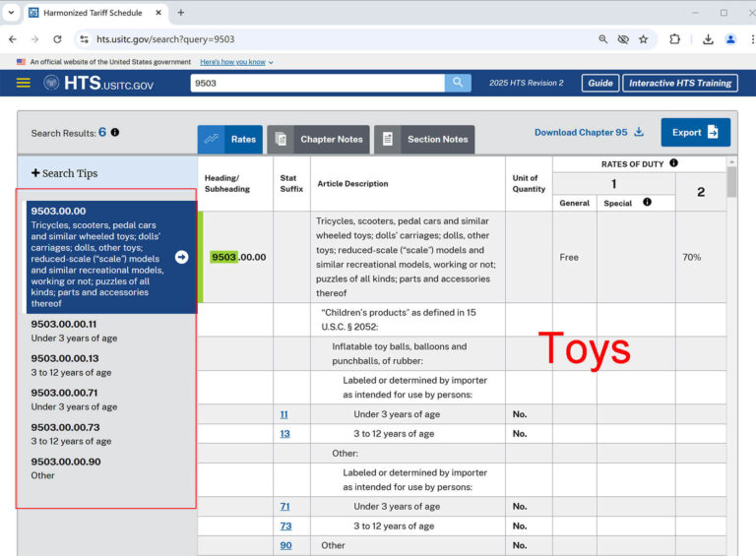
Task: Expand 'Here's how you know' banner
Action: pyautogui.click(x=236, y=62)
